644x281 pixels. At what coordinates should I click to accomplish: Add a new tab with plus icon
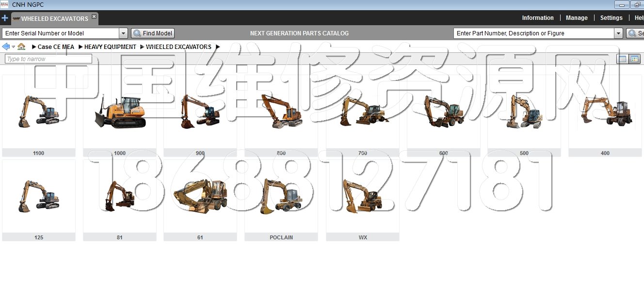(5, 18)
